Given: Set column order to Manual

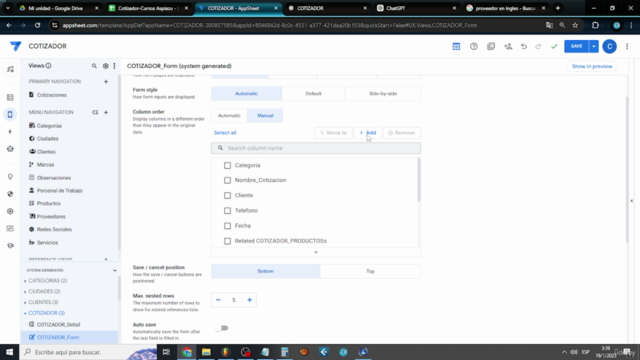Looking at the screenshot, I should pos(265,116).
